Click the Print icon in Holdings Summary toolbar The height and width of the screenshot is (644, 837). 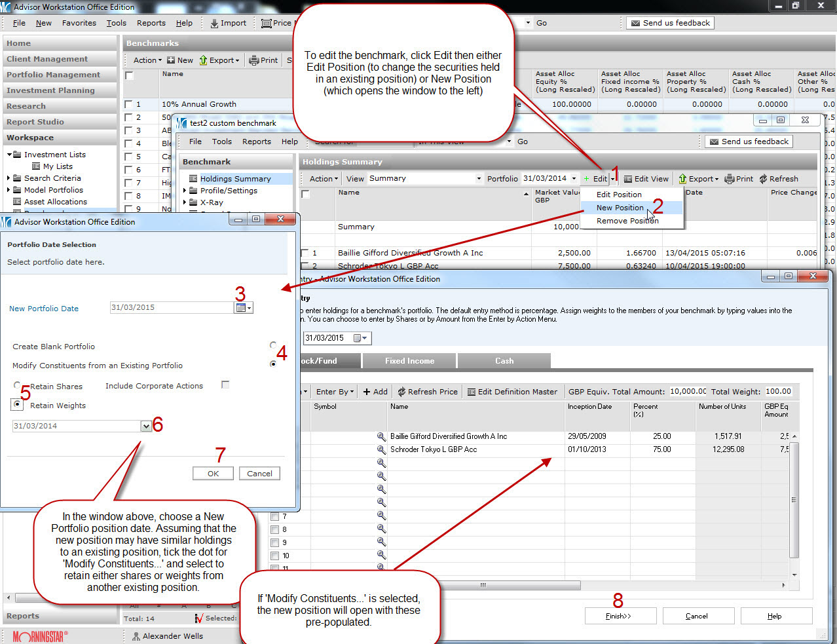coord(730,179)
